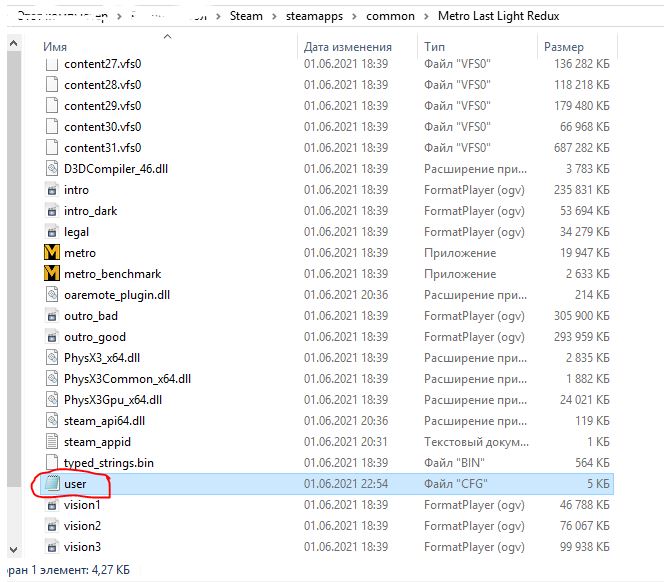Click the content29.vfs0 file icon

52,105
